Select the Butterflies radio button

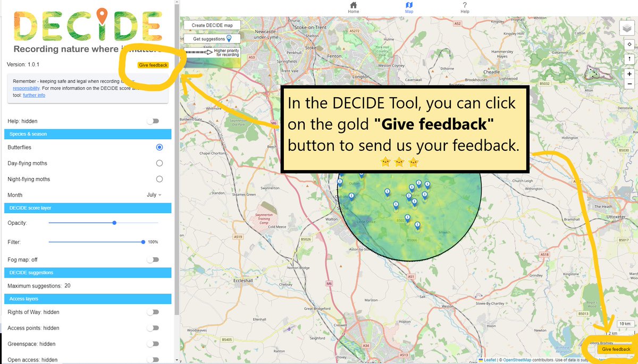pos(159,147)
